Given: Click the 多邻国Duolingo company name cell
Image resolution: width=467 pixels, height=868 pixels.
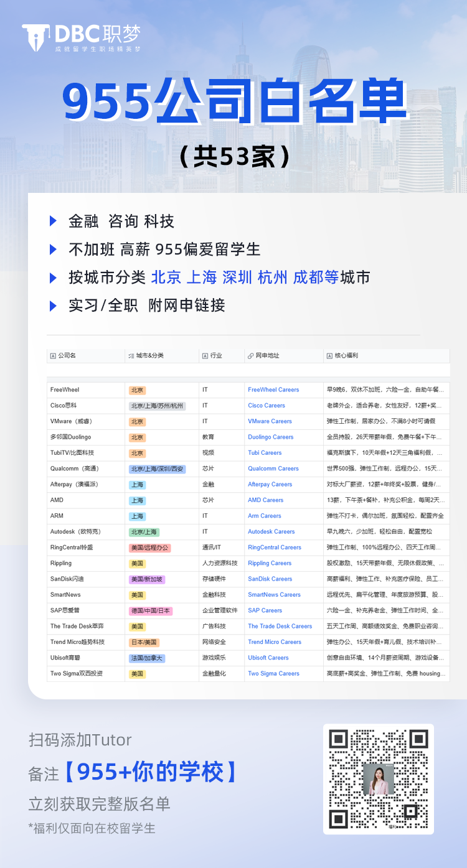Looking at the screenshot, I should 86,437.
